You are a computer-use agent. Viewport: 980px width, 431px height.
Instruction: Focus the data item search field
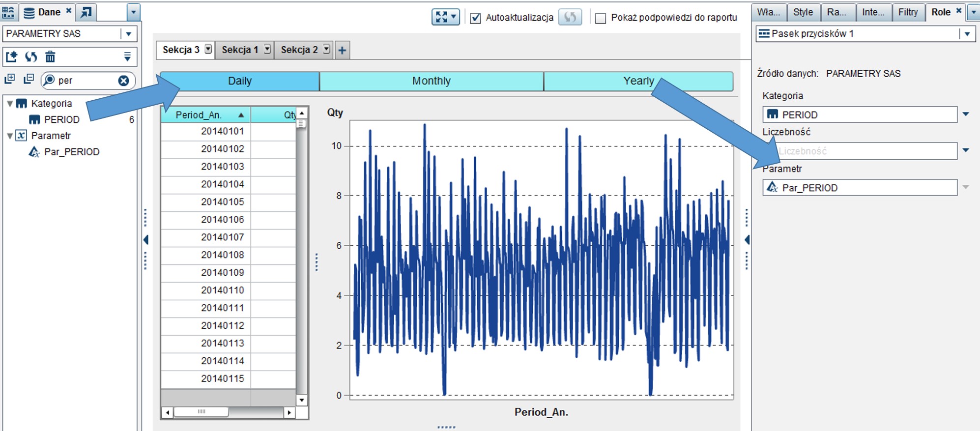[x=87, y=81]
